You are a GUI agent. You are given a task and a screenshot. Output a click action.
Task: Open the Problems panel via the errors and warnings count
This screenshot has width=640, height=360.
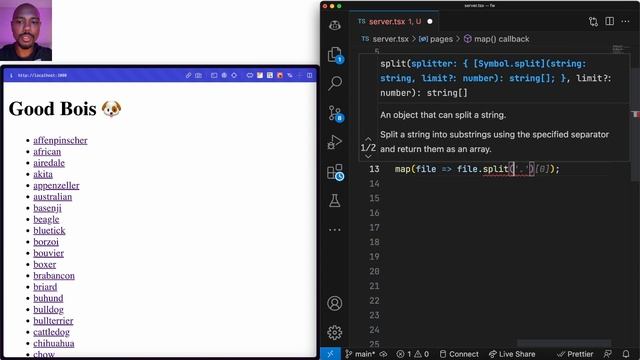pos(413,354)
